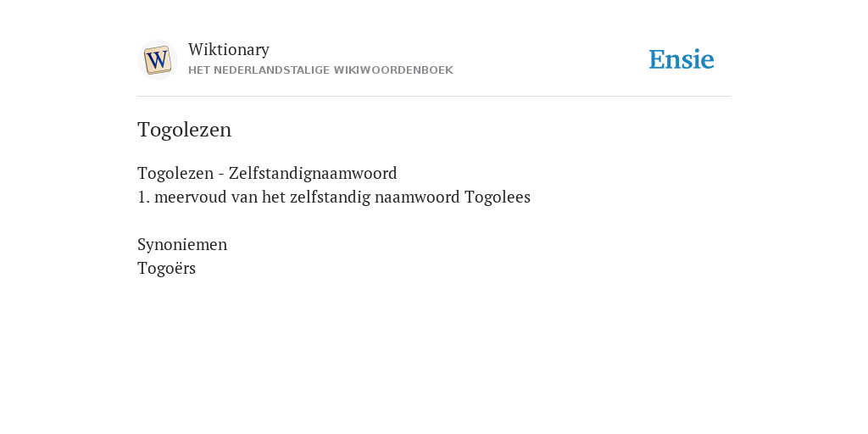Click the large Togolezen heading

(x=184, y=130)
